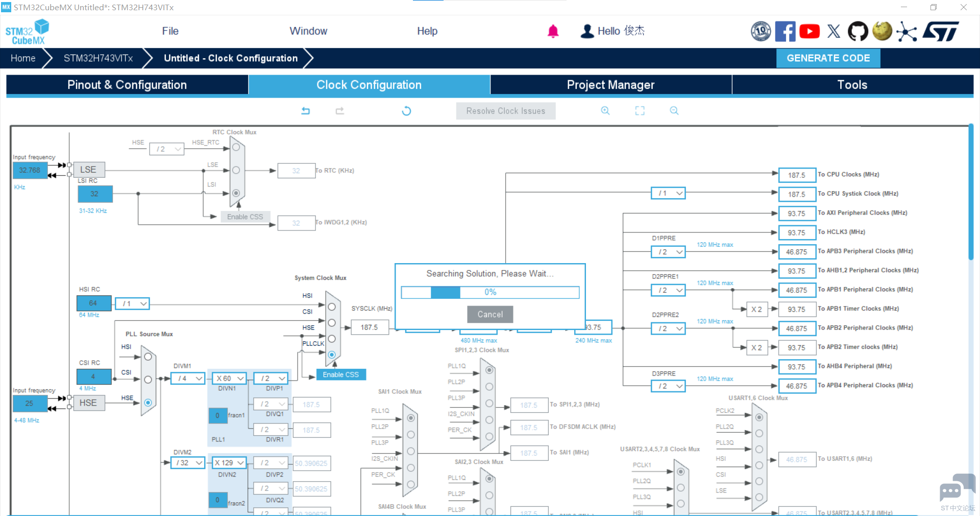This screenshot has width=980, height=516.
Task: Open the DIVN1 X 60 dropdown
Action: (230, 379)
